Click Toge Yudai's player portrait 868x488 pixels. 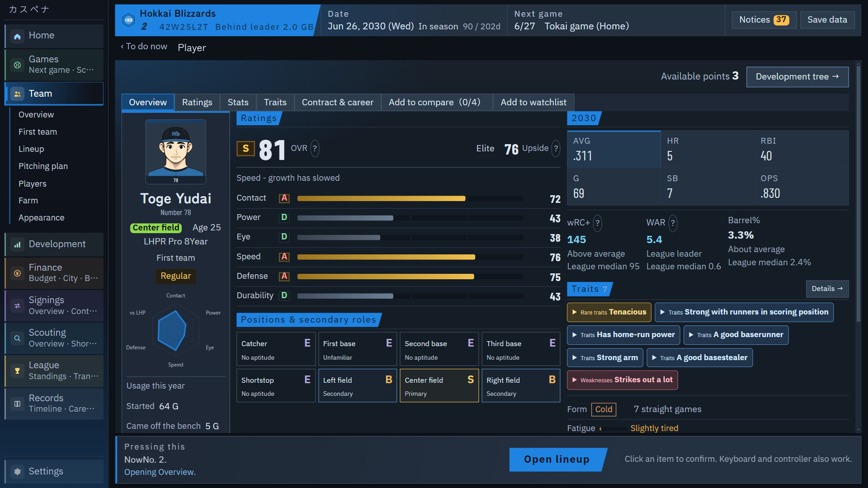(x=175, y=152)
